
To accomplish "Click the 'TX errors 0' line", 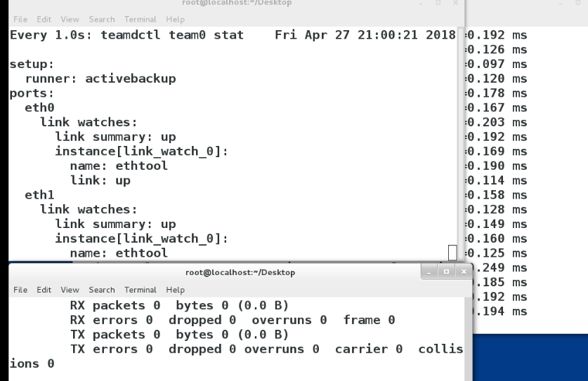I will [x=267, y=349].
